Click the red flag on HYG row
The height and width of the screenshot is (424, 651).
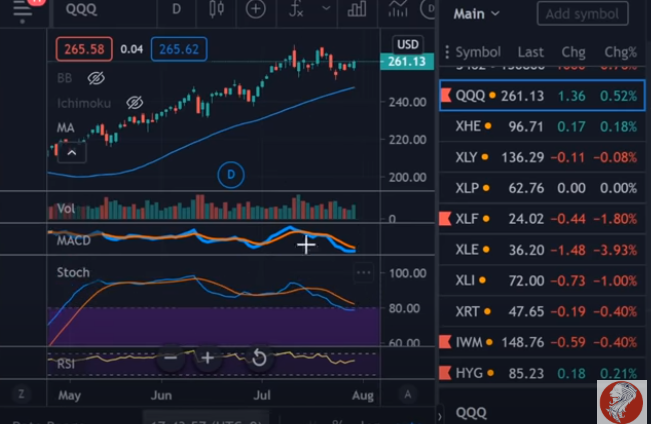(x=445, y=373)
